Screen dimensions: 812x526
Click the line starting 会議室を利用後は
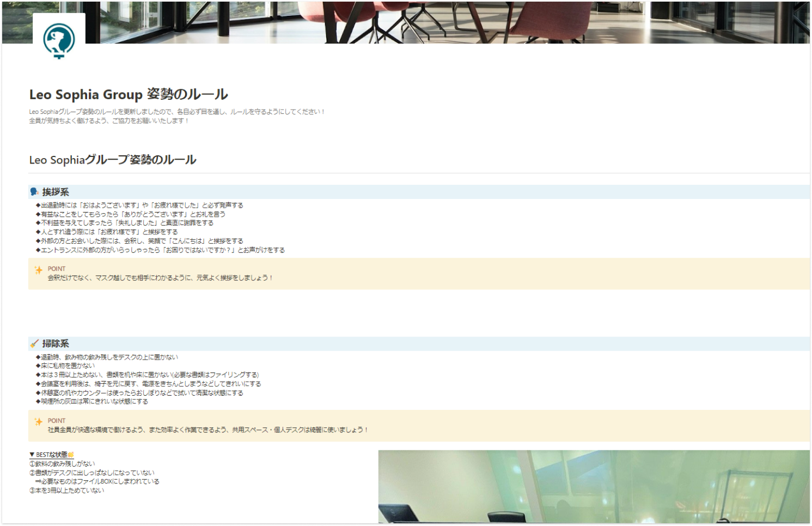pyautogui.click(x=148, y=384)
